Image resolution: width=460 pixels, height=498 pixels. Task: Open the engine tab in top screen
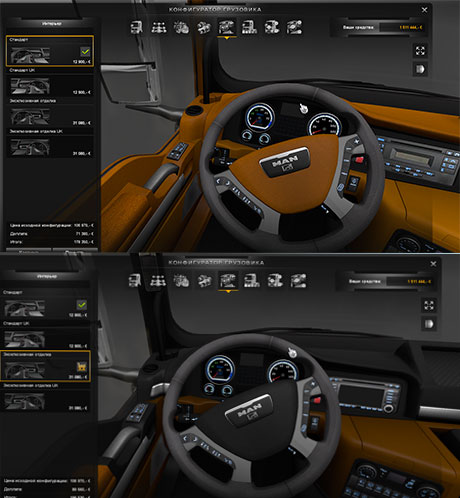click(181, 27)
